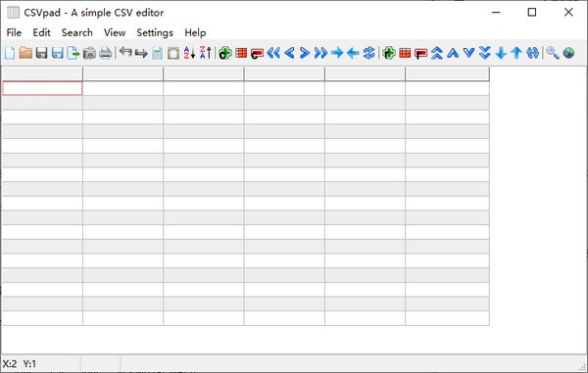
Task: Click the double-left chevron icon
Action: click(x=273, y=53)
